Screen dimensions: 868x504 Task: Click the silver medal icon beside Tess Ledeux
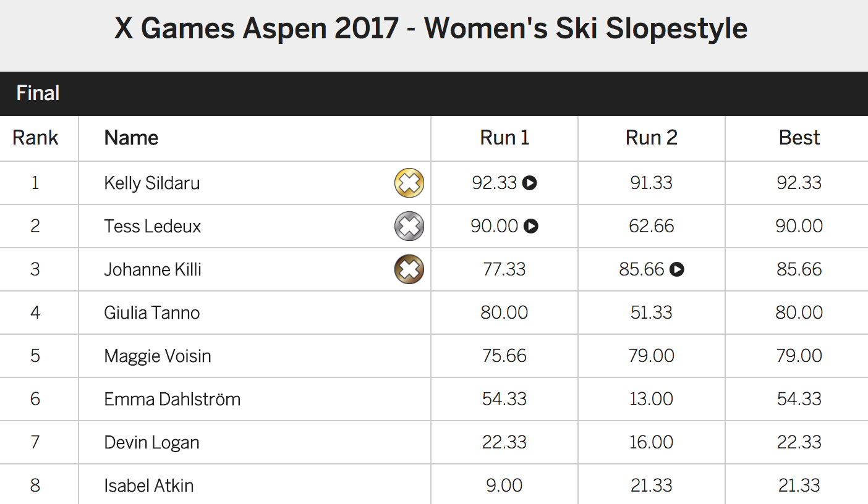tap(409, 226)
